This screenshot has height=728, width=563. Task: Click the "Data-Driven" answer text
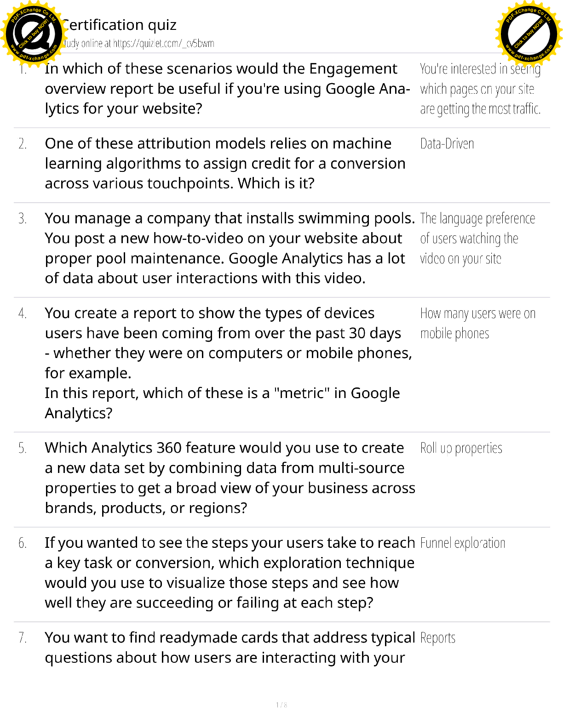[447, 144]
